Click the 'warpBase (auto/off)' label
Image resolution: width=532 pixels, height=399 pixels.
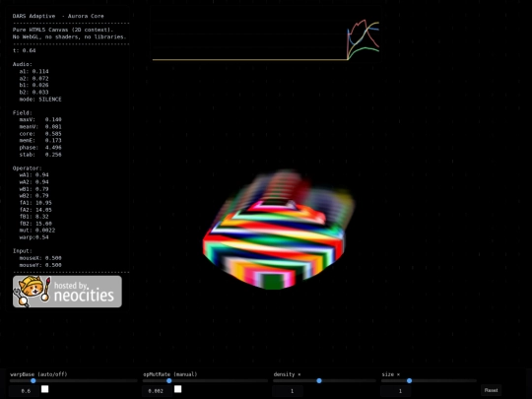tap(38, 374)
